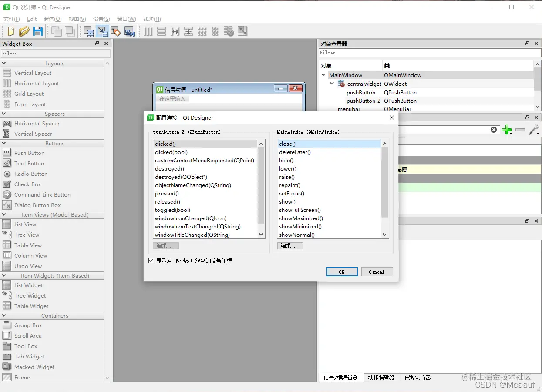The width and height of the screenshot is (542, 392).
Task: Collapse the centralwidget tree node
Action: click(x=332, y=84)
